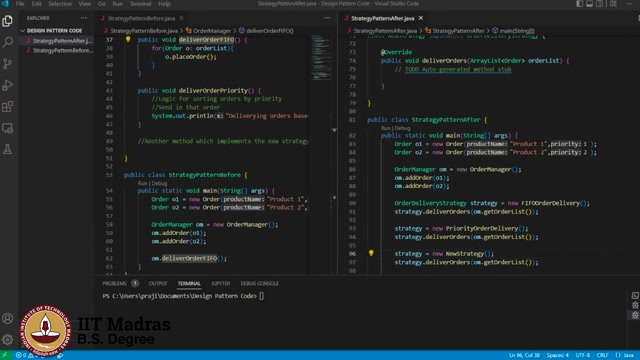640x360 pixels.
Task: Switch to StrategyPatternBefore.java tab
Action: tap(141, 18)
